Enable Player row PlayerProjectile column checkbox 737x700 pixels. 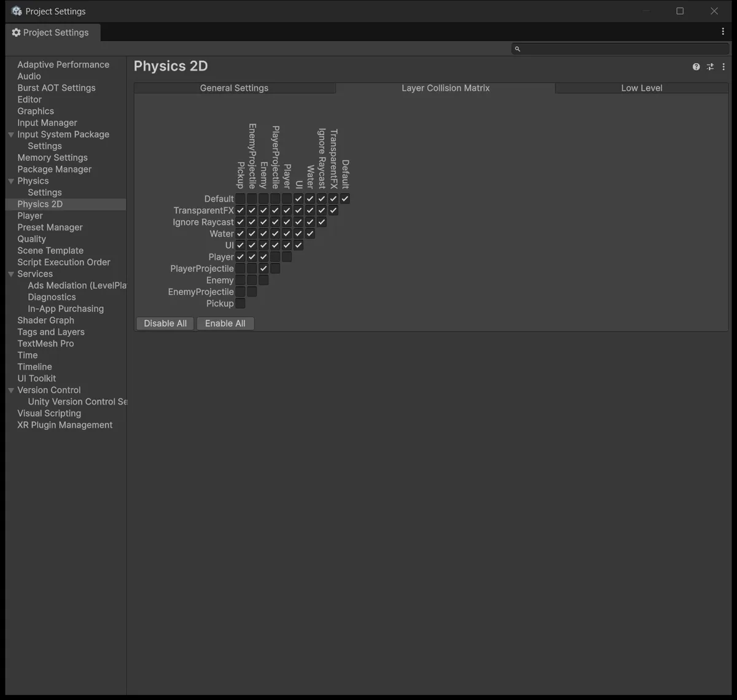point(275,257)
